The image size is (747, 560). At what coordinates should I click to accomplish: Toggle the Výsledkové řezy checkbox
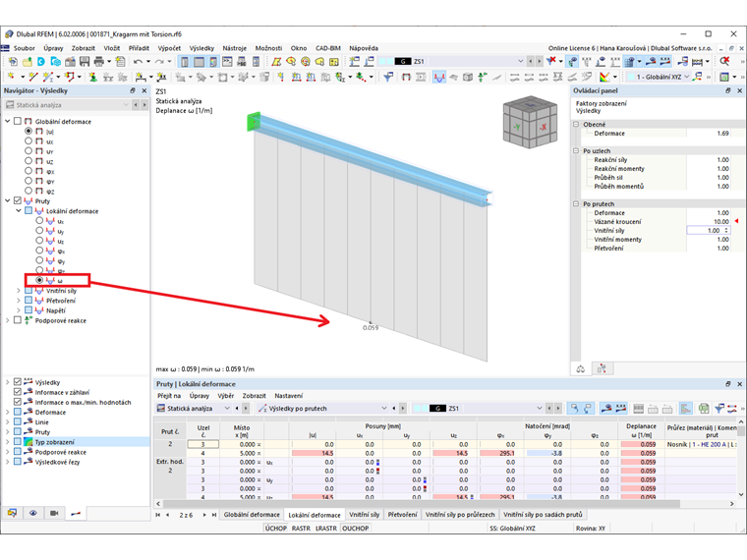(18, 462)
